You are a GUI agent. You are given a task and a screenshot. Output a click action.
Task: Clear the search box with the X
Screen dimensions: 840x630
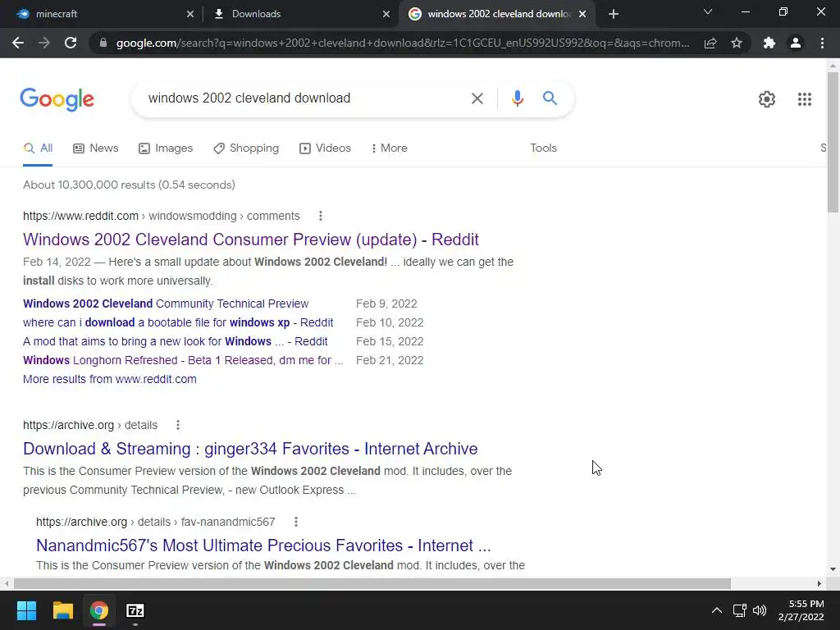tap(477, 98)
